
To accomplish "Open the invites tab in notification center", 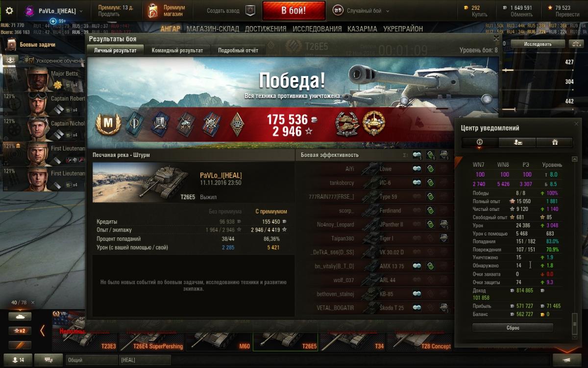I will (x=517, y=142).
